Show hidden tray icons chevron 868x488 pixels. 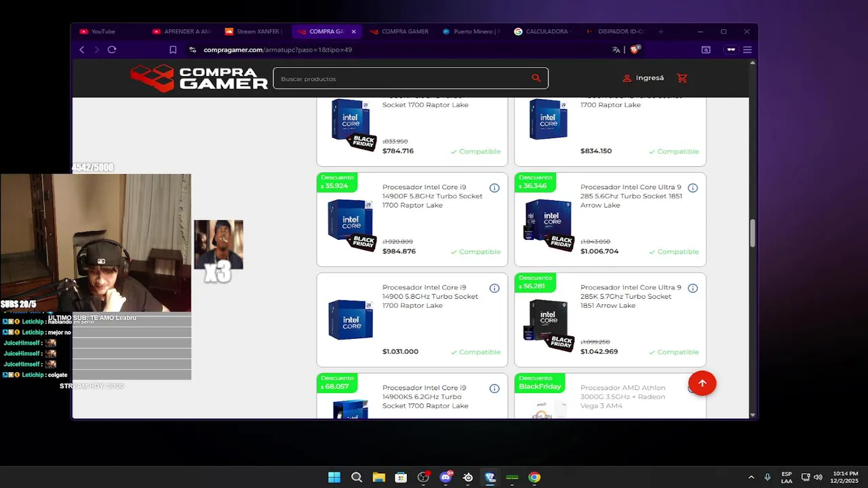[x=751, y=477]
